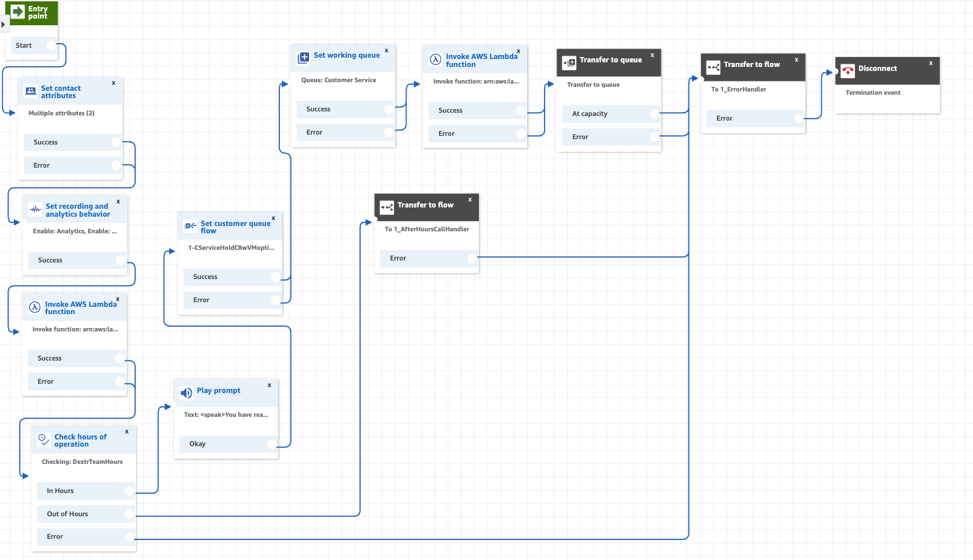Image resolution: width=973 pixels, height=560 pixels.
Task: Click the 'Termination event' text
Action: coord(873,93)
